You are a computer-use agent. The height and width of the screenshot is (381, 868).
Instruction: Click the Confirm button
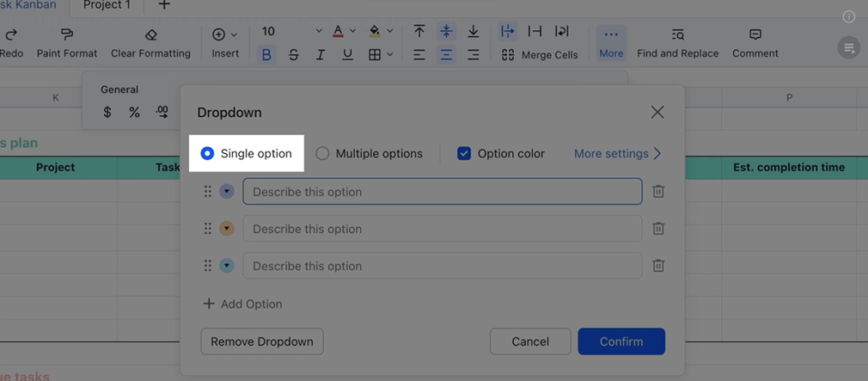pos(621,341)
